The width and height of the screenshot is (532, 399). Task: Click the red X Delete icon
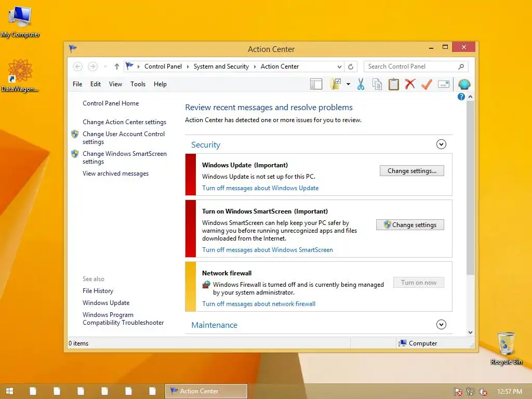point(410,84)
